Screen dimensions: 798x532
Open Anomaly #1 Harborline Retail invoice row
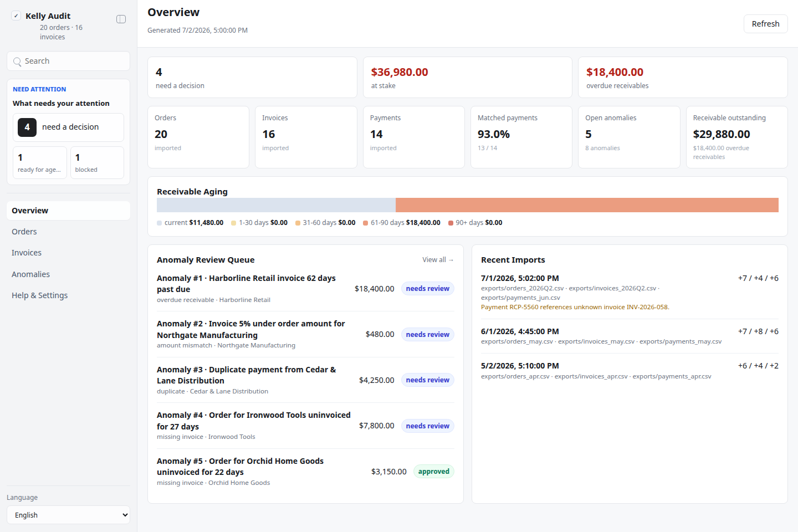[x=305, y=289]
